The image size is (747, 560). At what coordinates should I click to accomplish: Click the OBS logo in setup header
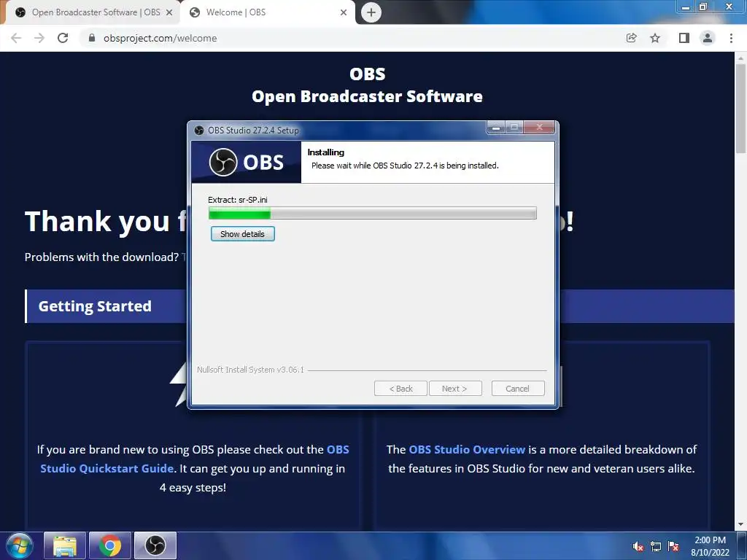point(247,163)
